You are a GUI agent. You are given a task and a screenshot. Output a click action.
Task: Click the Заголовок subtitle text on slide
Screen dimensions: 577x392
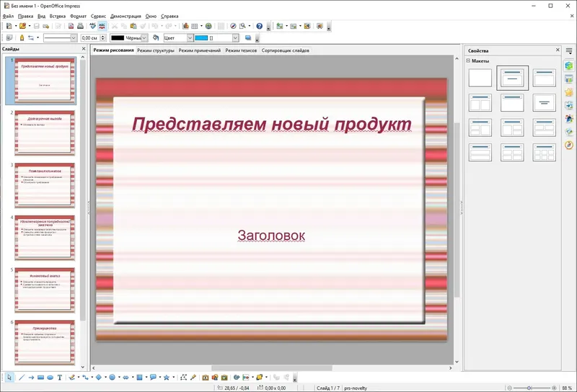click(271, 236)
